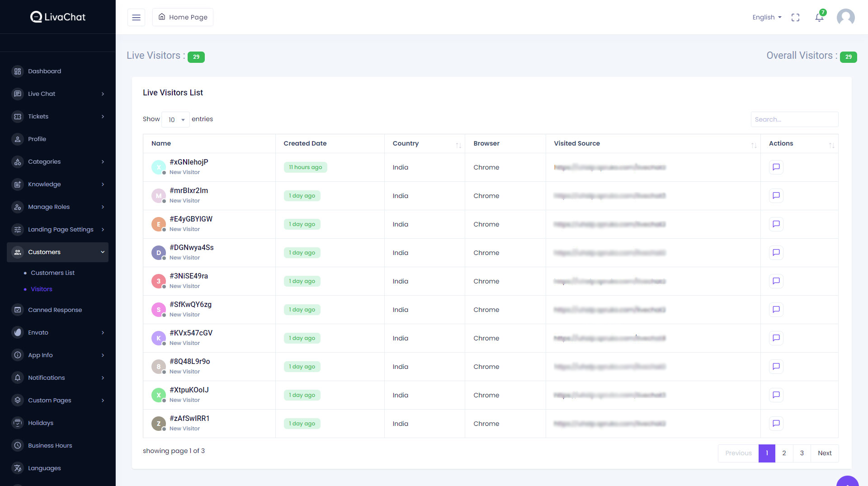Toggle fullscreen mode icon
The height and width of the screenshot is (486, 868).
coord(795,17)
